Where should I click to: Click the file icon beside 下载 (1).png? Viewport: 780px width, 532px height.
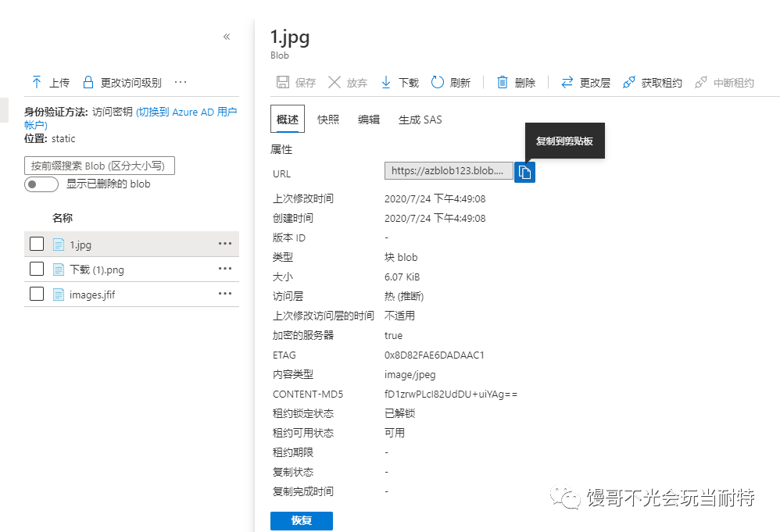pyautogui.click(x=59, y=270)
